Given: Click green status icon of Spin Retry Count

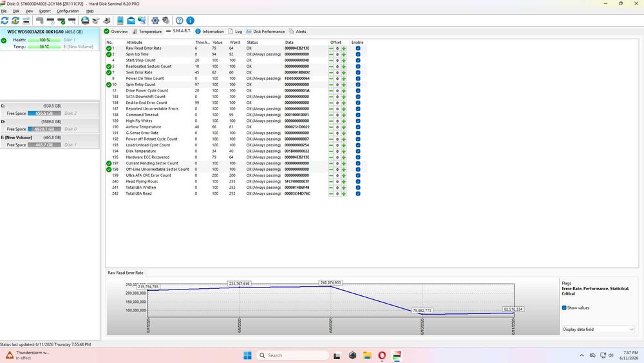Looking at the screenshot, I should (109, 84).
